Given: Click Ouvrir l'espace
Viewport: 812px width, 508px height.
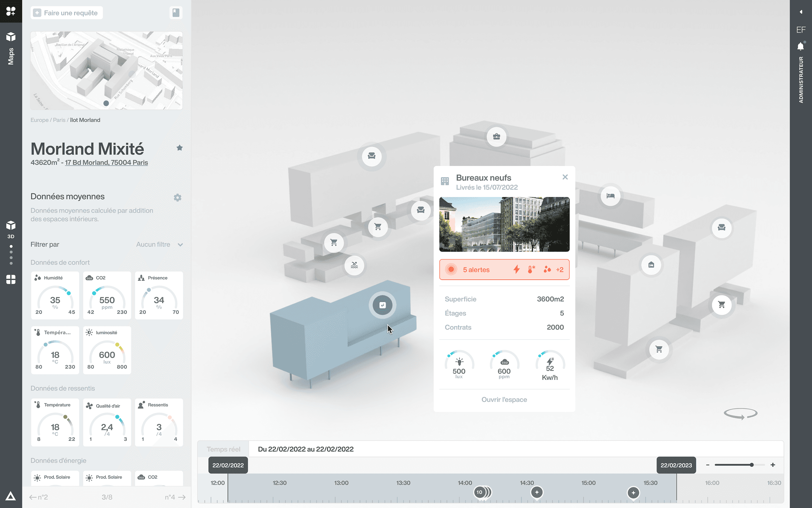Looking at the screenshot, I should tap(504, 400).
